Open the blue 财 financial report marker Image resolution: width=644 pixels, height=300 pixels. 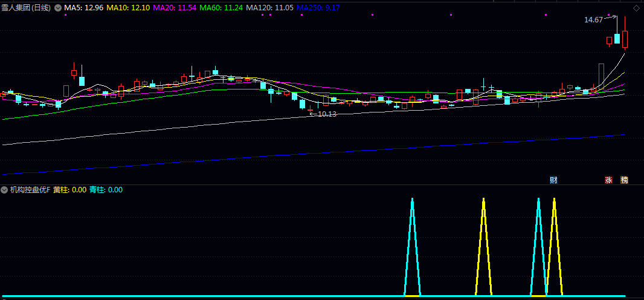tap(553, 180)
